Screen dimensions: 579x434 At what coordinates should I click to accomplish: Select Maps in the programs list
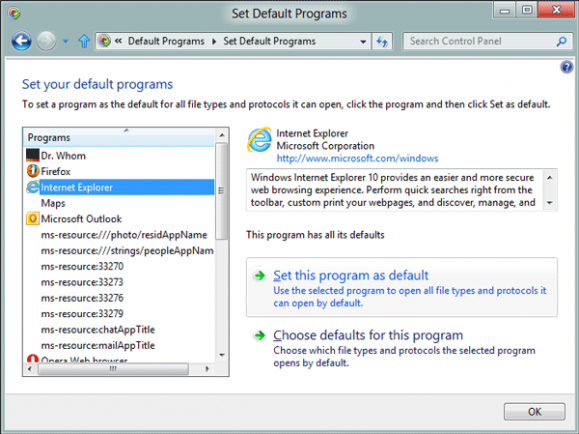coord(53,203)
